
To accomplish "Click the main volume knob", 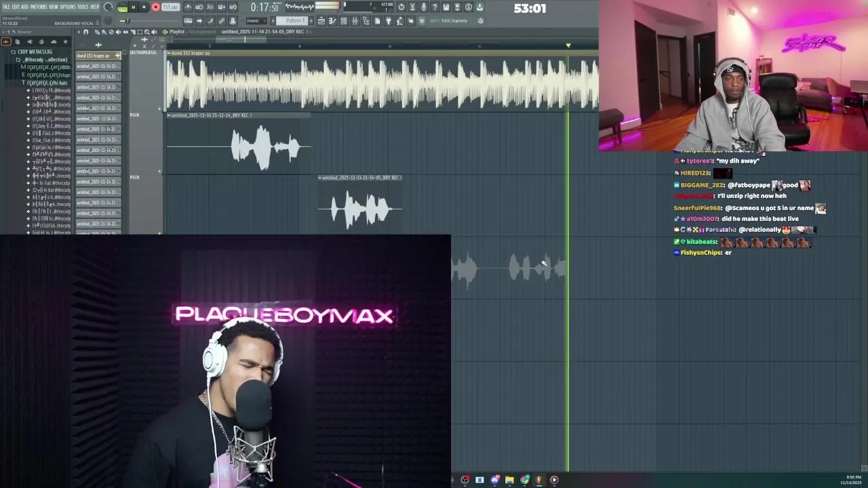I will [x=108, y=7].
